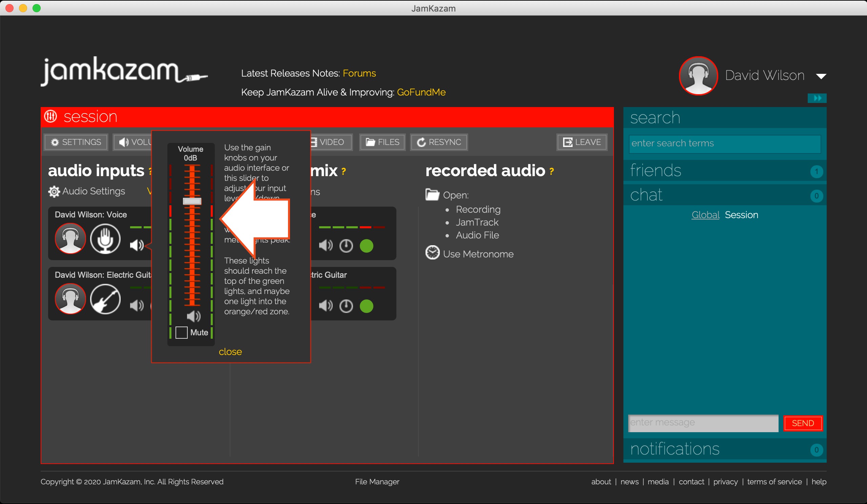This screenshot has width=867, height=504.
Task: Click the RESYNC button
Action: pyautogui.click(x=439, y=142)
